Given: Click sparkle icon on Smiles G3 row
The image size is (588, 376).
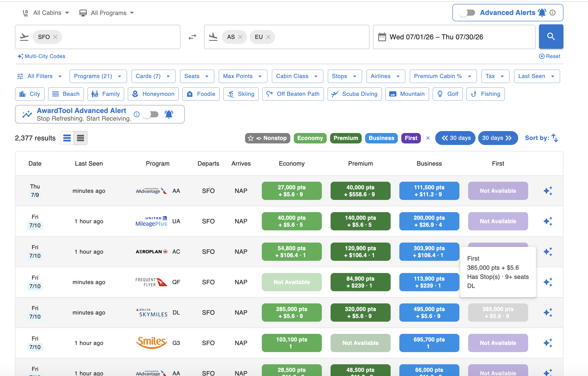Looking at the screenshot, I should click(548, 343).
